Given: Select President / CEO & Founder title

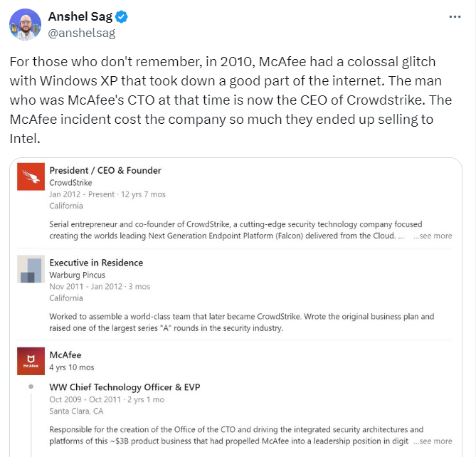Looking at the screenshot, I should pyautogui.click(x=105, y=170).
